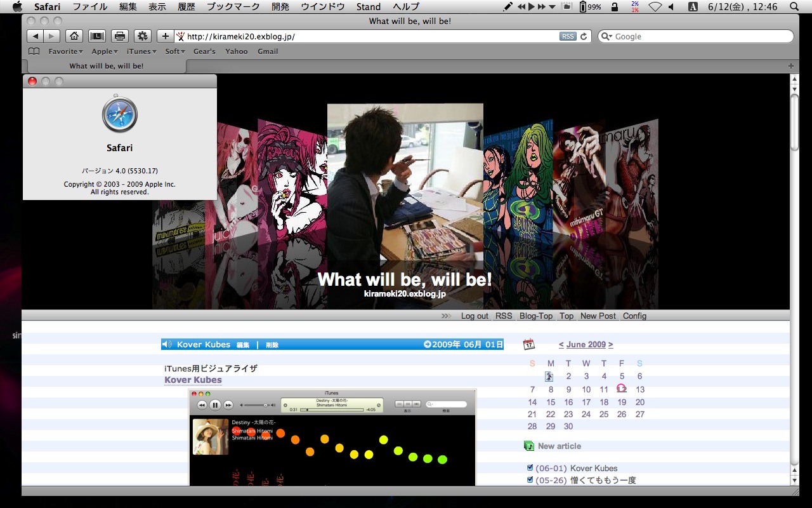Open Spotlight search magnifier
The image size is (812, 508).
794,6
